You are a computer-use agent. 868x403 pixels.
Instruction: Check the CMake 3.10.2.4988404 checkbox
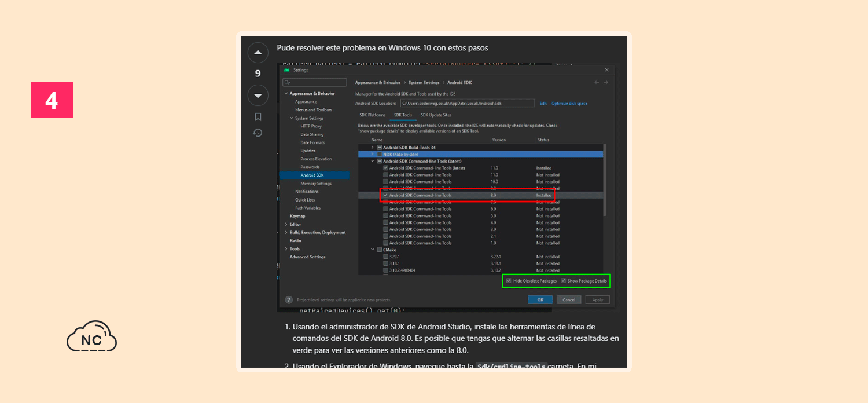386,270
